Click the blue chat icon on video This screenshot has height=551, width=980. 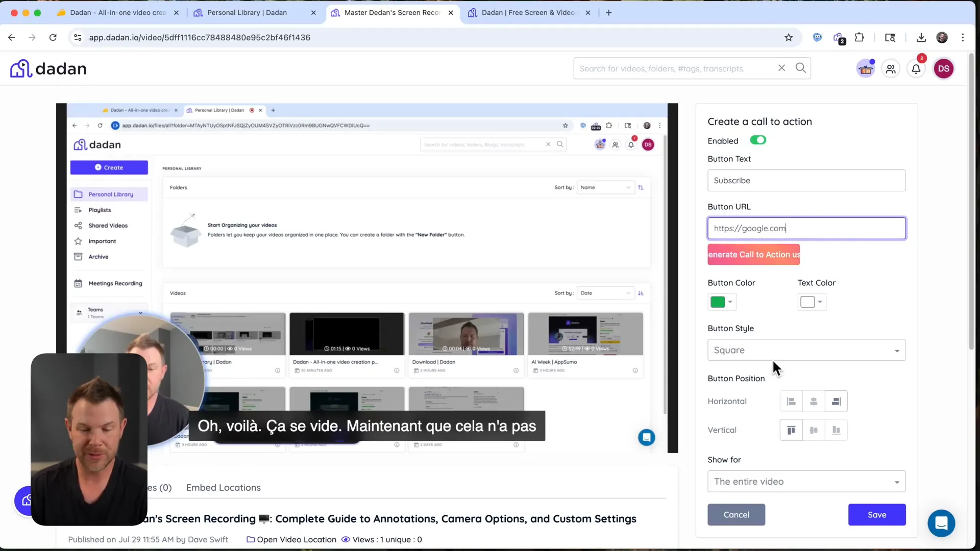[x=646, y=437]
